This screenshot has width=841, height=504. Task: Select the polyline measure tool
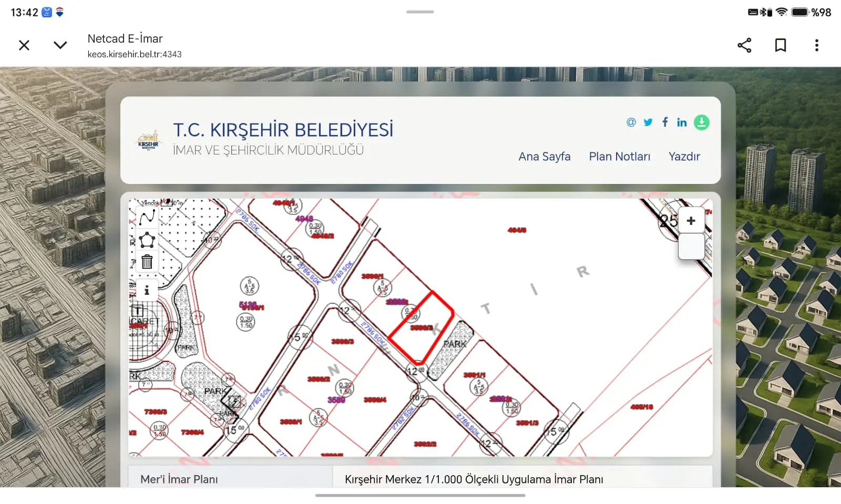tap(147, 217)
